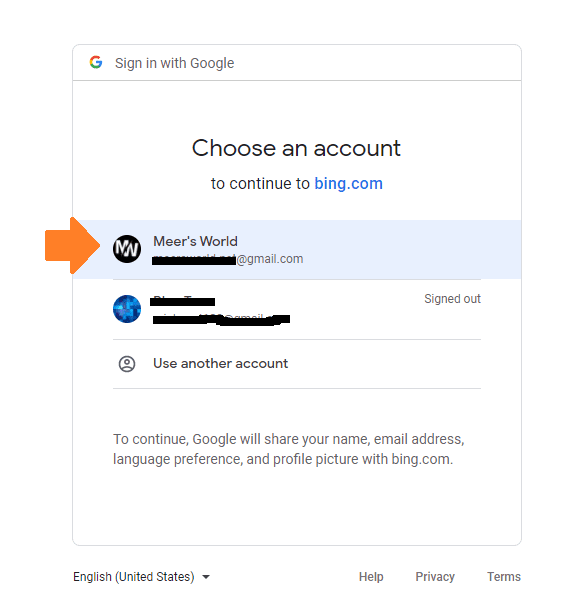The width and height of the screenshot is (567, 609).
Task: Click the redacted email of second account
Action: click(x=221, y=319)
